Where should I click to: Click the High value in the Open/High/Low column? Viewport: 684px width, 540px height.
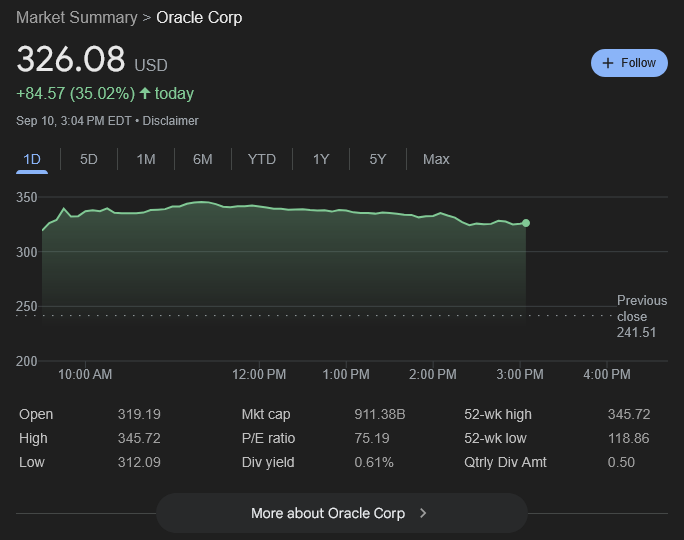point(139,438)
